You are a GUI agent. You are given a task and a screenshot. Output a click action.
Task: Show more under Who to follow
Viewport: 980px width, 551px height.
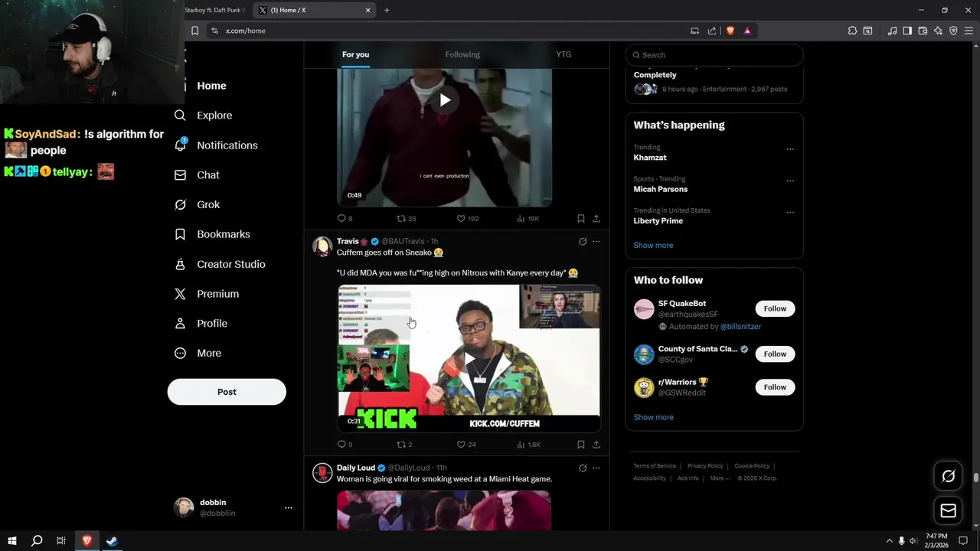(x=653, y=418)
